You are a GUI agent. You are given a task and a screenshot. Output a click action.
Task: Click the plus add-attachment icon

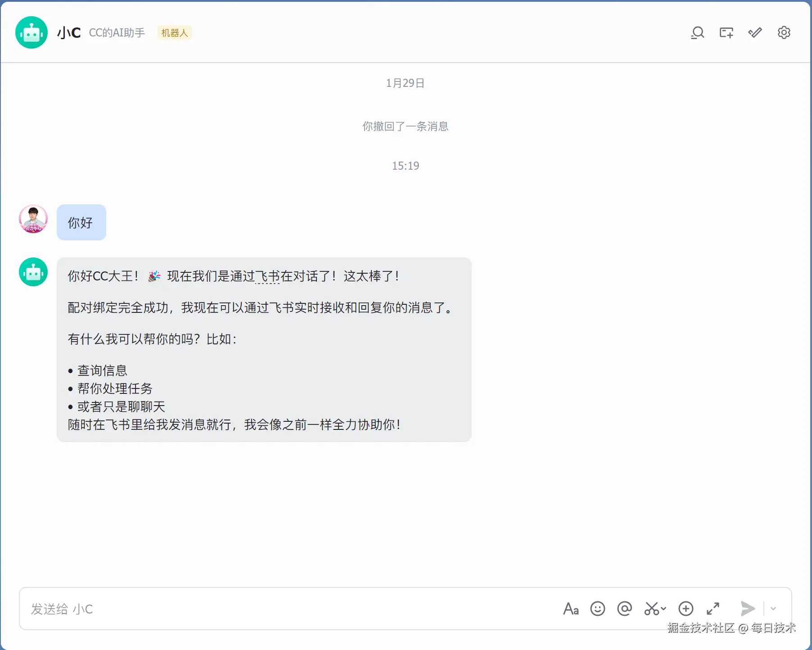tap(686, 609)
